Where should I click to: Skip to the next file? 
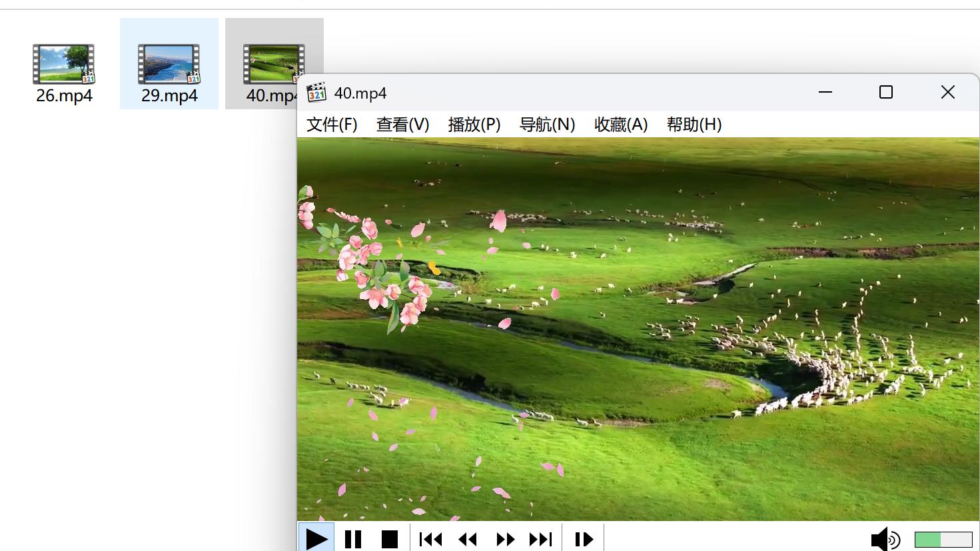(x=541, y=538)
